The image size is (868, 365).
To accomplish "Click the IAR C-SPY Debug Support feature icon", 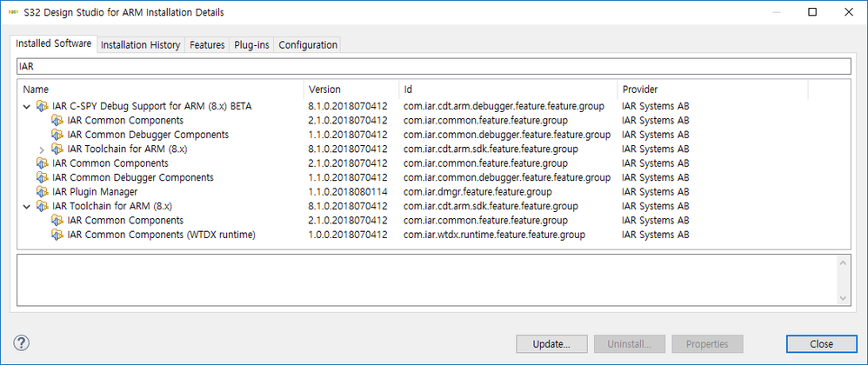I will point(42,106).
